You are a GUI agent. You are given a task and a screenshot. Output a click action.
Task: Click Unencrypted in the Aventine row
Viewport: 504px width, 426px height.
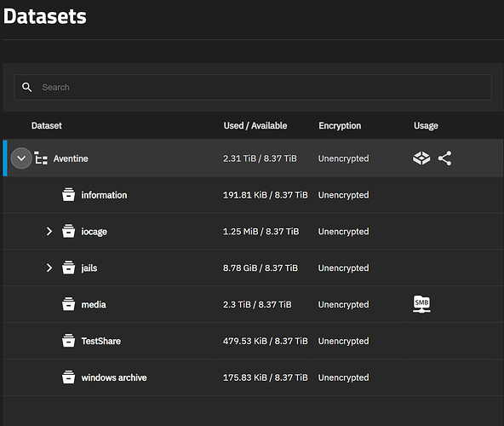click(344, 158)
